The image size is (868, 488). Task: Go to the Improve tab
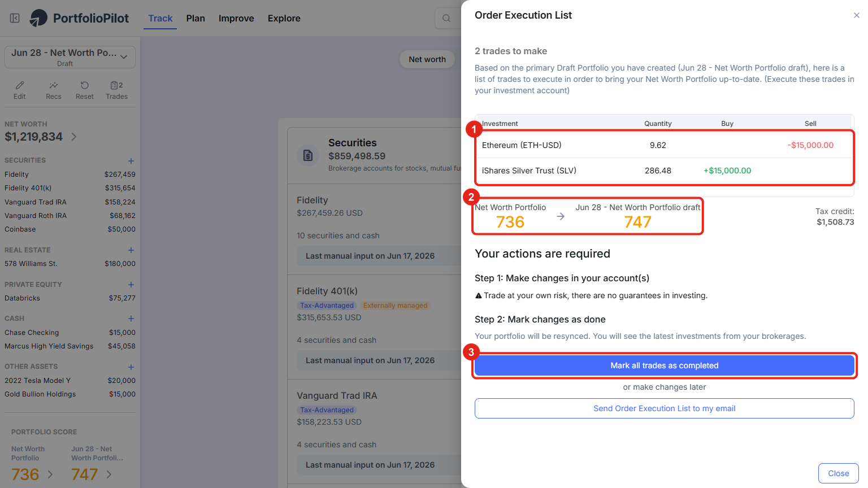[236, 18]
